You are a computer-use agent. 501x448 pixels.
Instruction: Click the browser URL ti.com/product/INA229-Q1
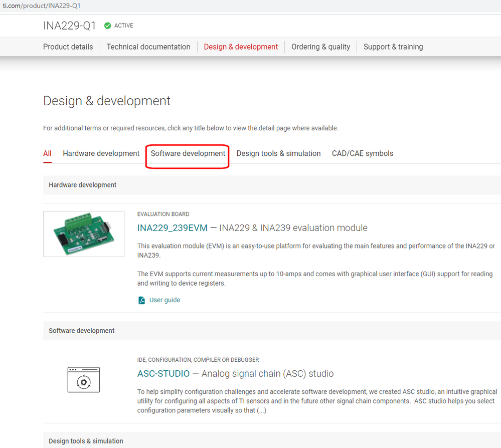42,6
